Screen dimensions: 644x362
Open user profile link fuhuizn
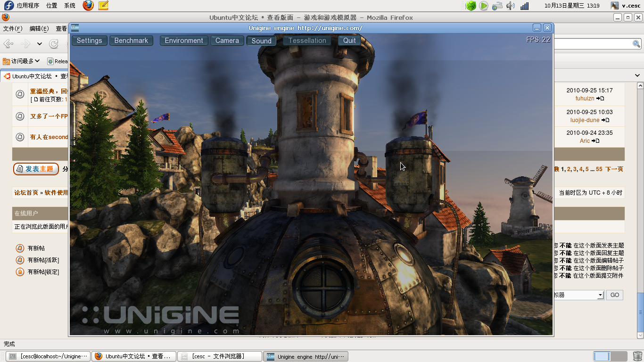(x=585, y=99)
